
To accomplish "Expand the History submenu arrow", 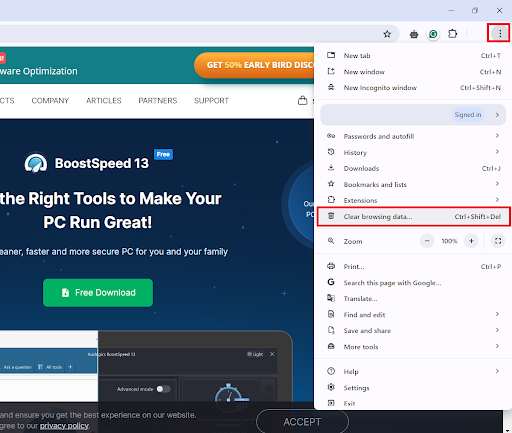I will (497, 152).
